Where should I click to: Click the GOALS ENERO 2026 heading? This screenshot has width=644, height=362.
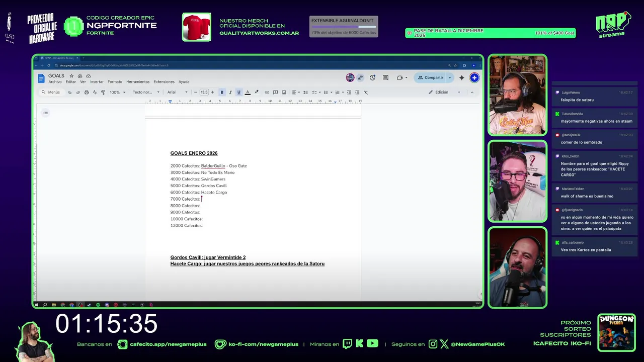(x=194, y=153)
